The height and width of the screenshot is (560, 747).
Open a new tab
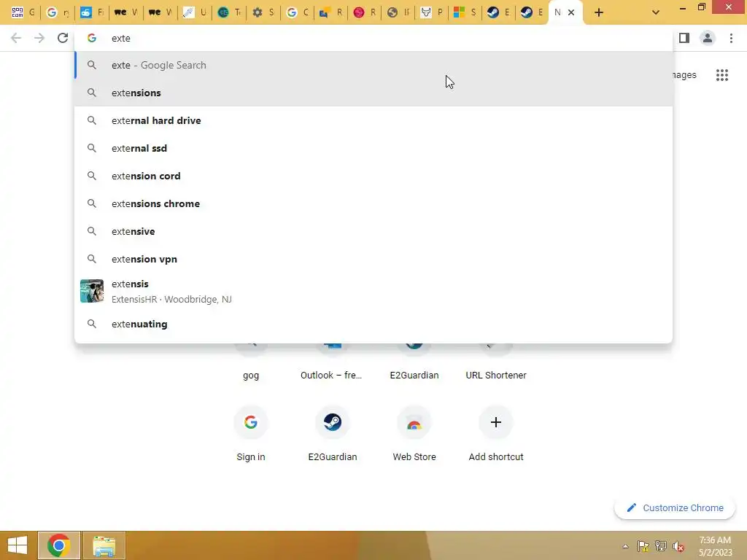(599, 12)
